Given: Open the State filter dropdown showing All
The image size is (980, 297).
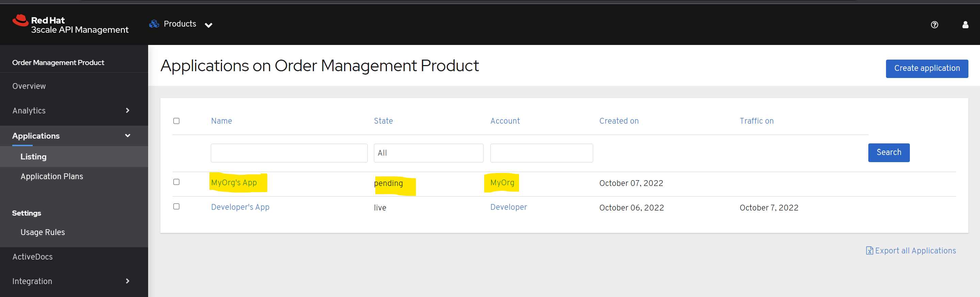Looking at the screenshot, I should click(x=428, y=153).
